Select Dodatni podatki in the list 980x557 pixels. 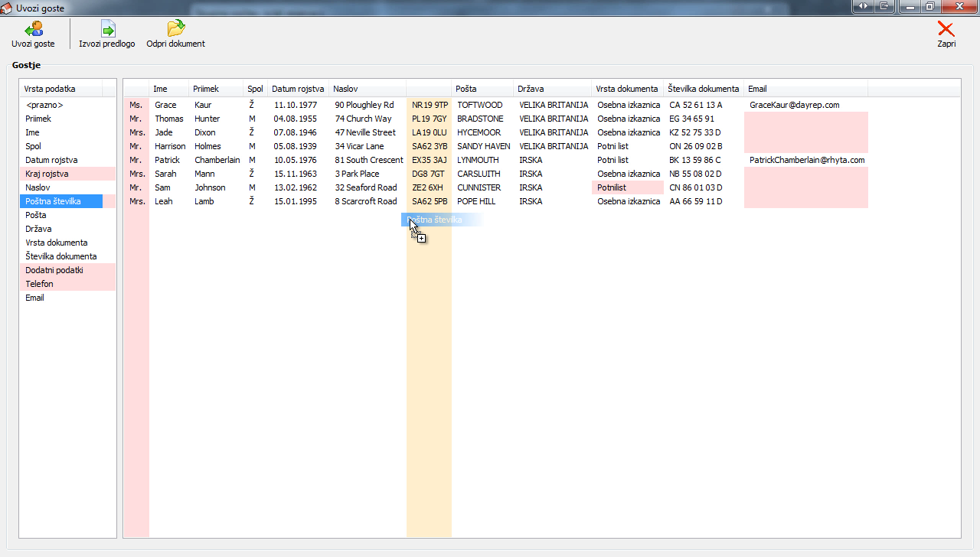tap(54, 270)
